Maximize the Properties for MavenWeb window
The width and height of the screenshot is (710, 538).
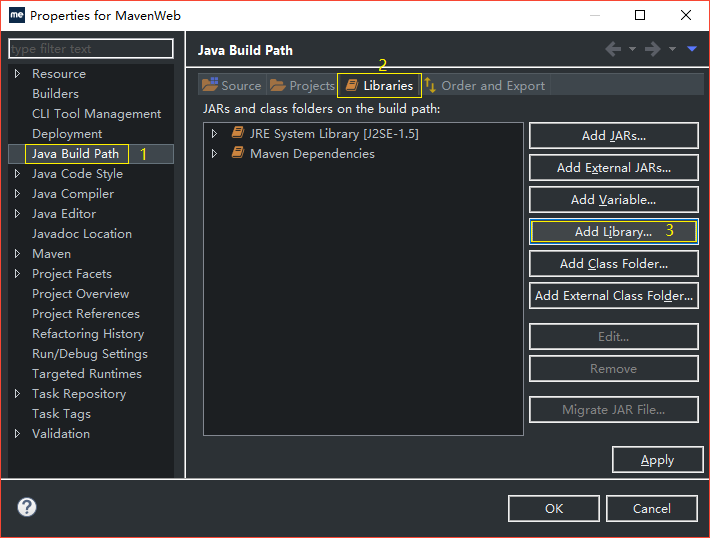point(640,15)
